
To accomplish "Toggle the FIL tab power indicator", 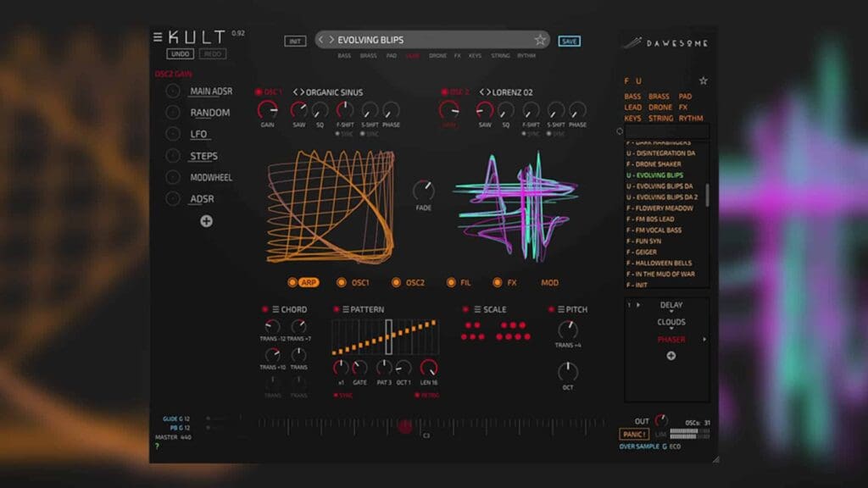I will tap(451, 282).
